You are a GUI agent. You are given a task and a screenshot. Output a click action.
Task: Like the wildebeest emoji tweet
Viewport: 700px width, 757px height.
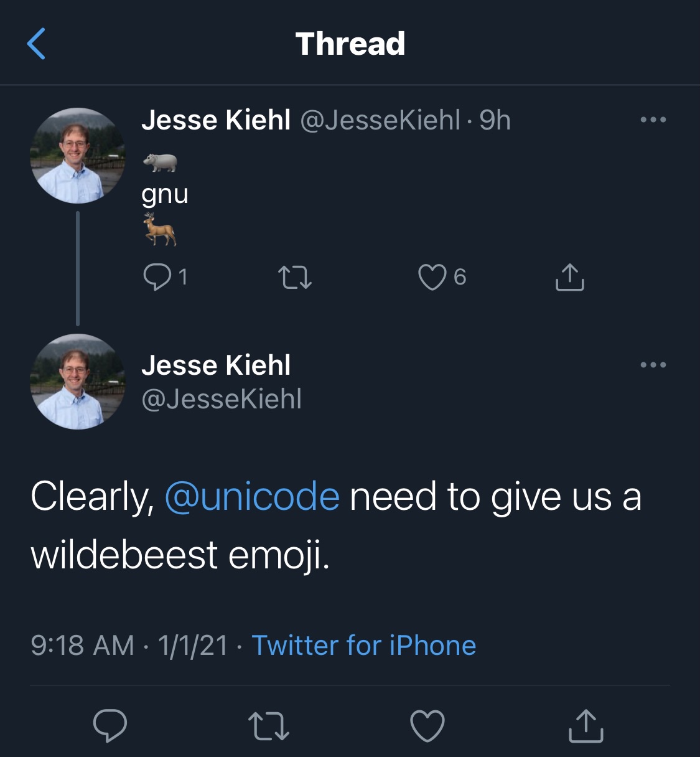(x=428, y=726)
